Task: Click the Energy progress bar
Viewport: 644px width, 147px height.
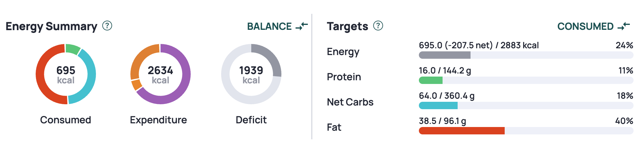Action: 526,55
